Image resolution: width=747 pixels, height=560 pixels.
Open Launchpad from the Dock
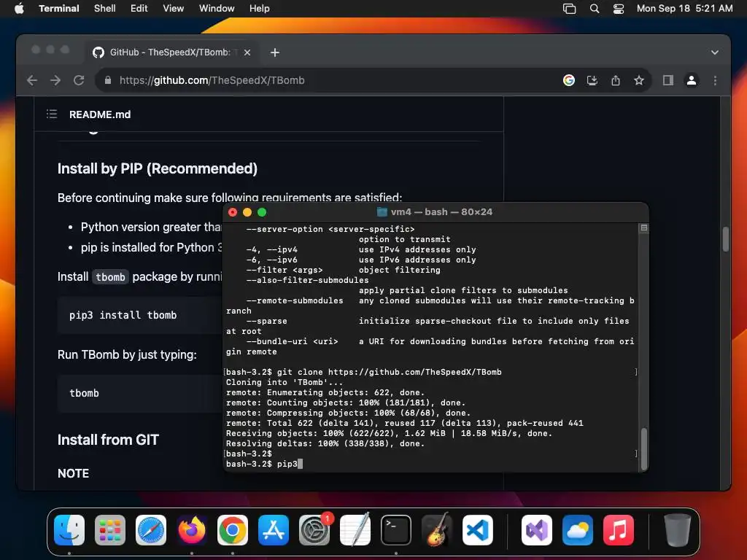coord(110,530)
